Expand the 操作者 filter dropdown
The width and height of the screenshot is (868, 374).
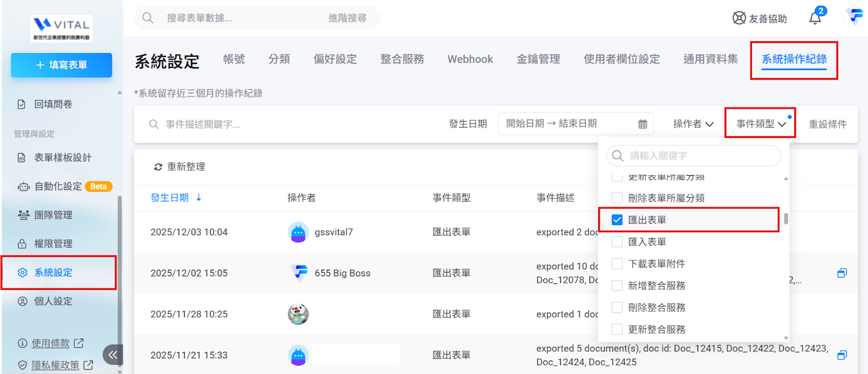[693, 124]
